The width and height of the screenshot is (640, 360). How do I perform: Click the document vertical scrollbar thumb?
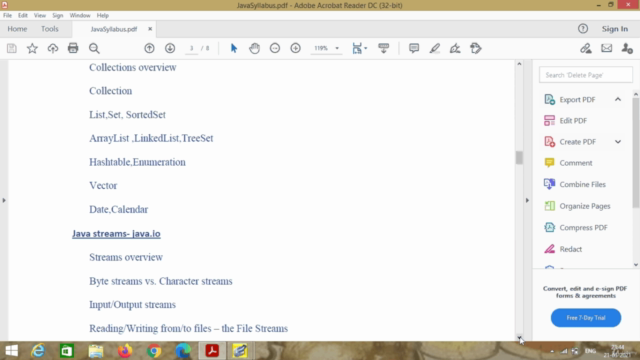click(x=519, y=158)
